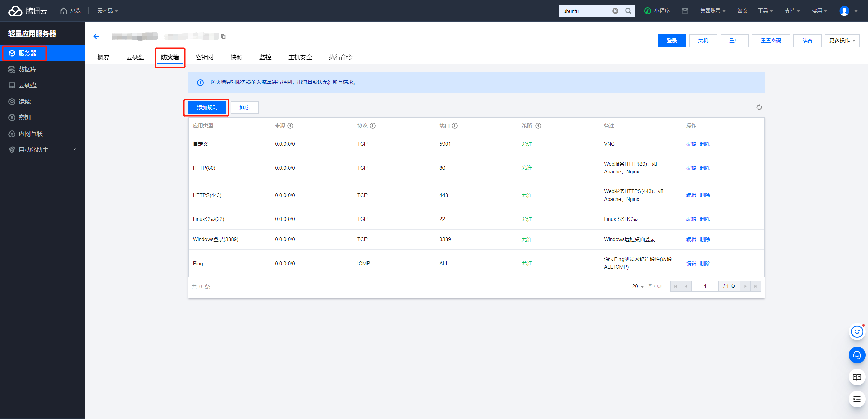The width and height of the screenshot is (868, 419).
Task: Switch to the 快照 tab
Action: click(x=237, y=57)
